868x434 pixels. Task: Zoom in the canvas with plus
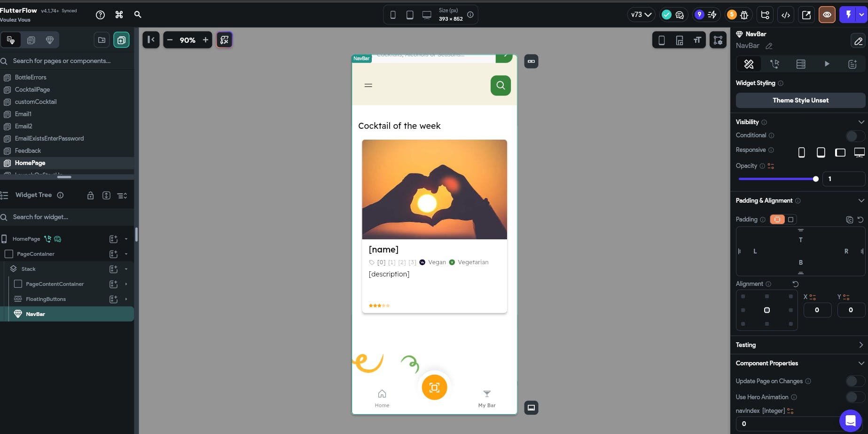click(205, 40)
